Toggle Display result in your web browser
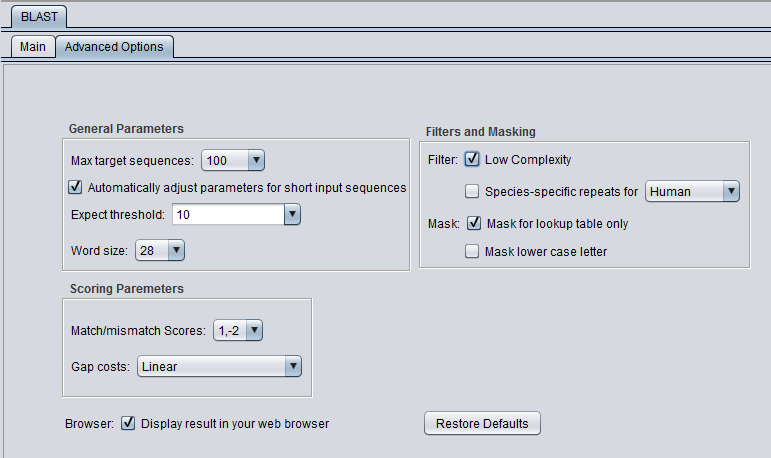771x458 pixels. click(x=128, y=423)
